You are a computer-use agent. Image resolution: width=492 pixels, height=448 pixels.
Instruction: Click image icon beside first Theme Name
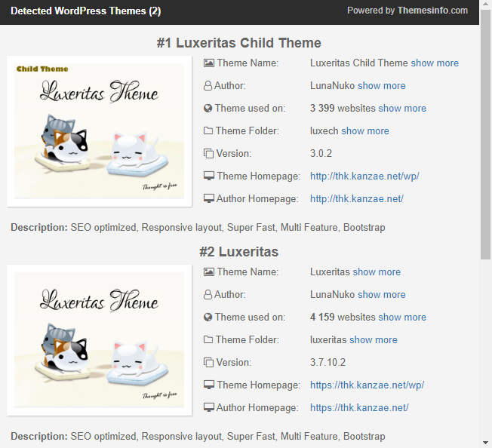click(x=209, y=63)
